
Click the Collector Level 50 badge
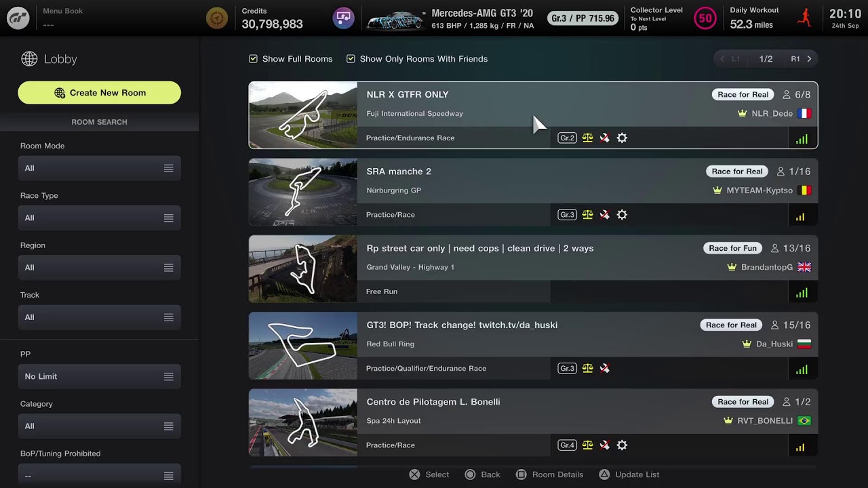(705, 18)
